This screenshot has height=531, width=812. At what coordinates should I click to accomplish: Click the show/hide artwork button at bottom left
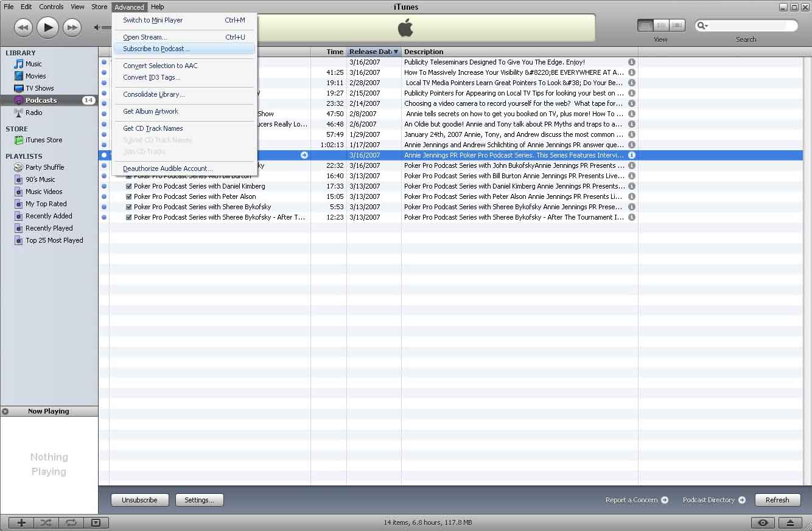pos(96,522)
